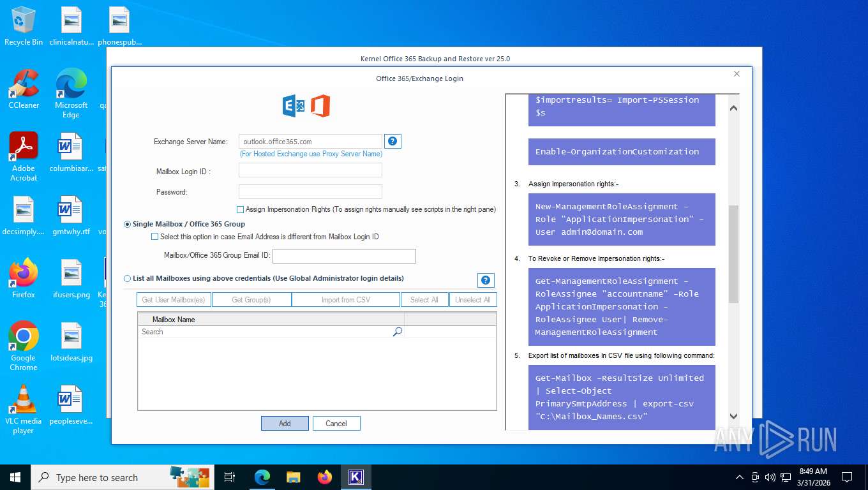Open the notification center icon
Screen dimensions: 868x490
(847, 477)
